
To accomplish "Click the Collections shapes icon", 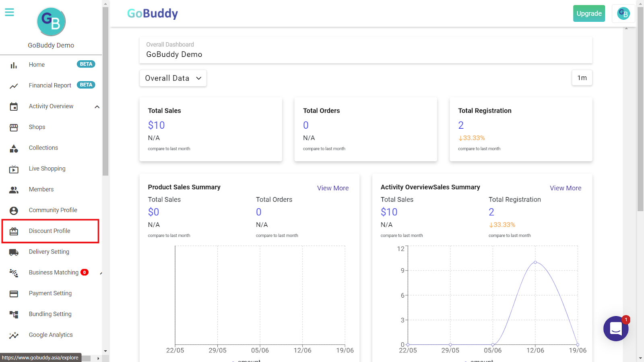I will pyautogui.click(x=14, y=148).
